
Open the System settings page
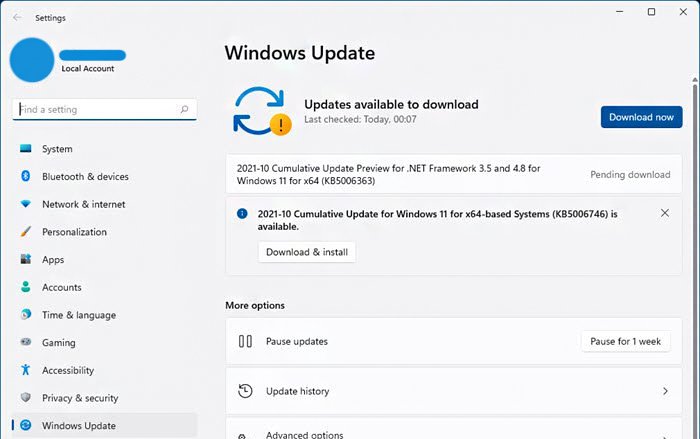point(104,149)
